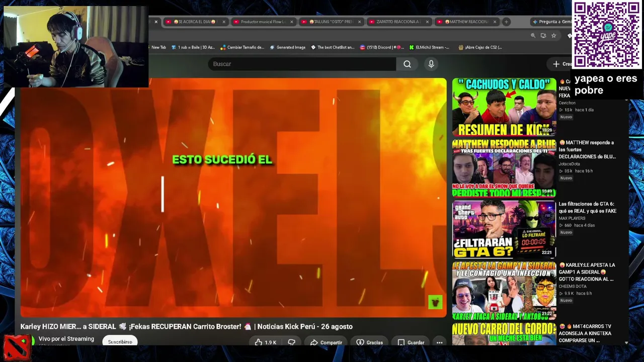Click the browser zoom magnifier icon
Screen dimensions: 644x362
pyautogui.click(x=533, y=36)
